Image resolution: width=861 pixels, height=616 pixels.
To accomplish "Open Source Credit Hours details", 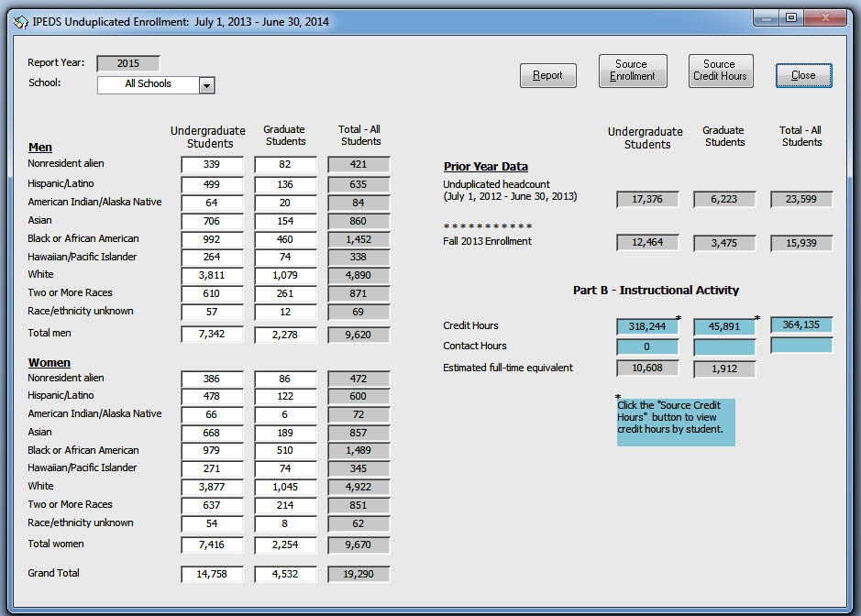I will [721, 71].
